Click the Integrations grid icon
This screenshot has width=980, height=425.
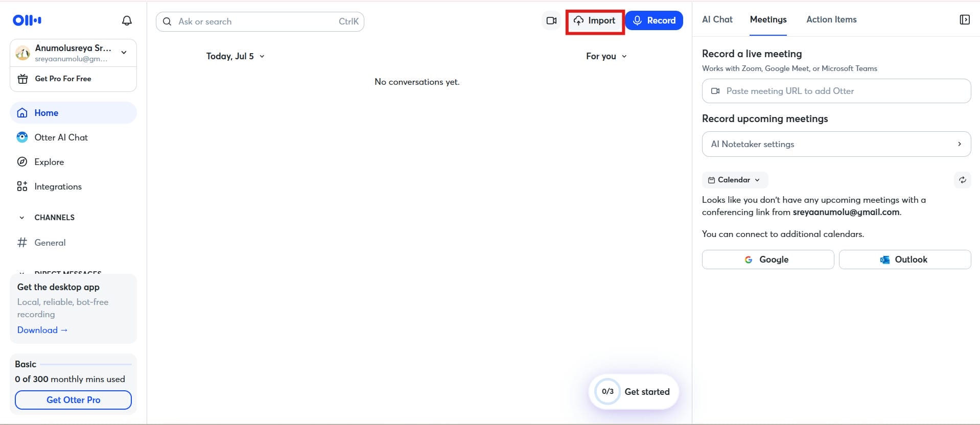(22, 186)
